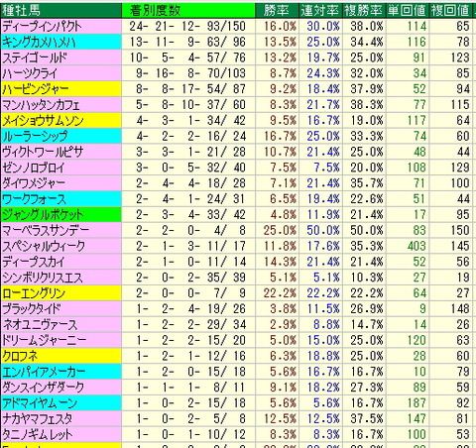Select the ジャングルポケット sire name

pos(43,214)
